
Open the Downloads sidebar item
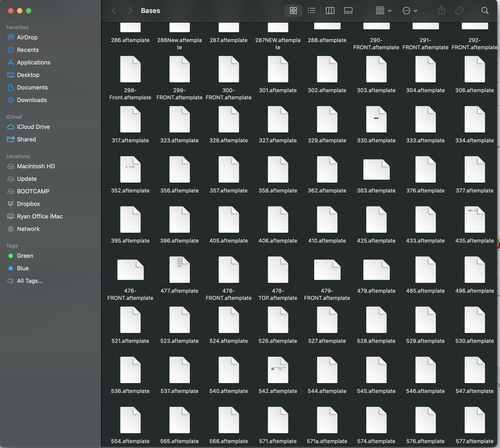pos(32,100)
